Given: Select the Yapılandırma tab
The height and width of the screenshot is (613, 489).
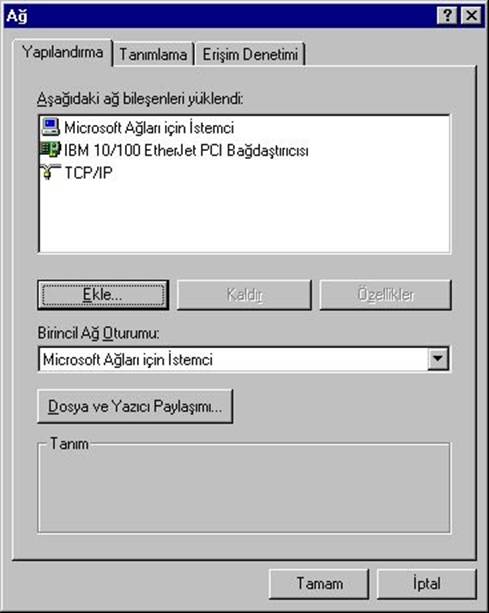Looking at the screenshot, I should coord(63,52).
